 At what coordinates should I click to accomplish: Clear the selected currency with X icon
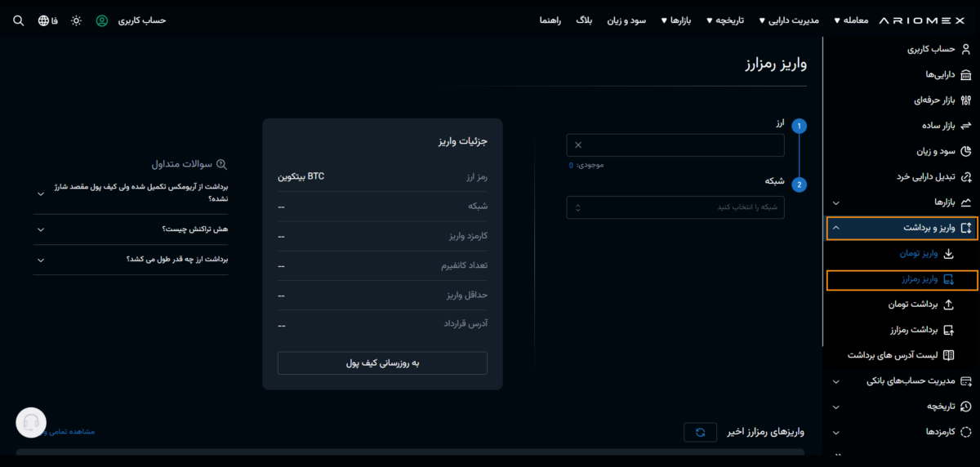pos(578,145)
